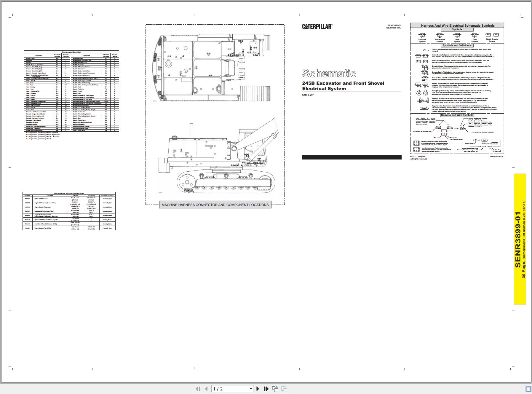
Task: Click the previous view icon
Action: [x=275, y=389]
